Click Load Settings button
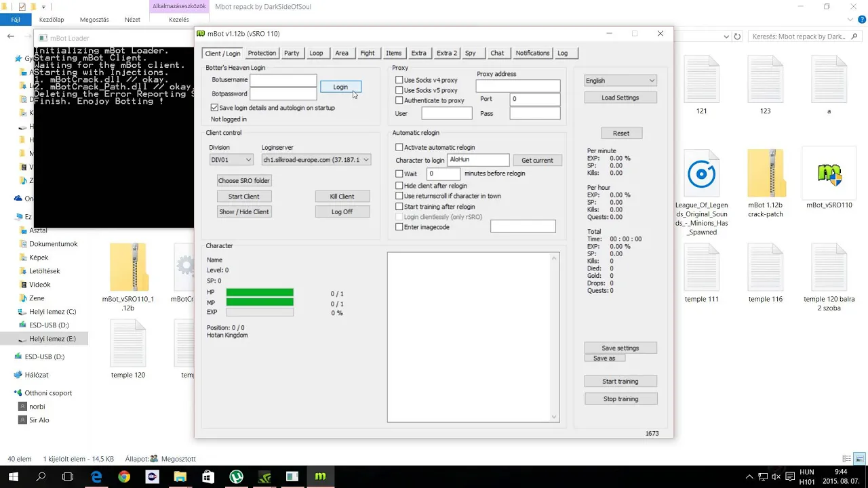 [620, 98]
